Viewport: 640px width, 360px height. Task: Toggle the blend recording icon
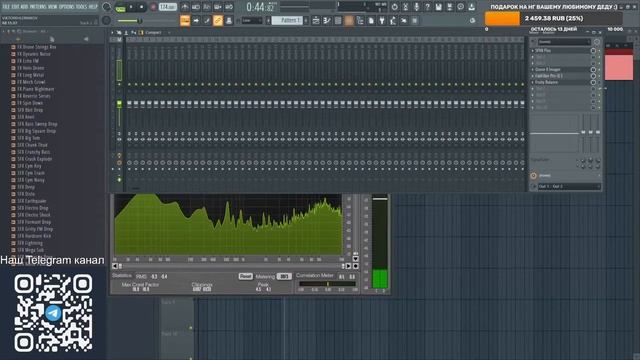pyautogui.click(x=218, y=7)
